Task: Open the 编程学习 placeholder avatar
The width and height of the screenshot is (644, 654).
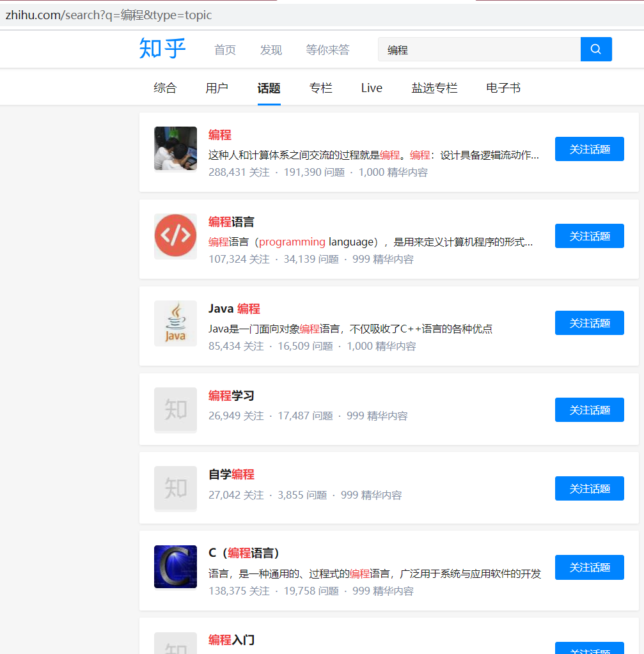Action: 175,410
